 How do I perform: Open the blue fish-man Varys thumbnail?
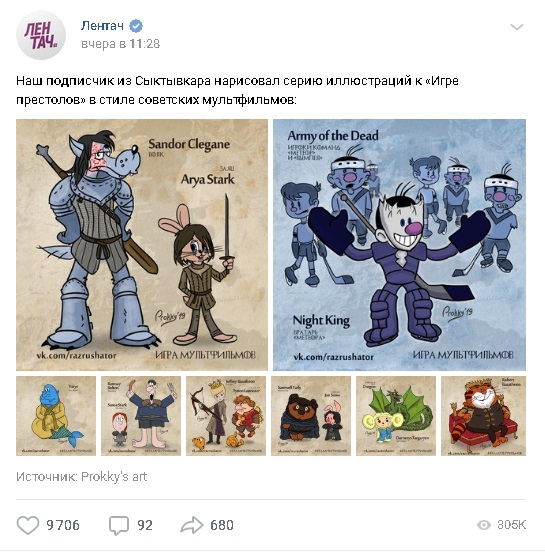[x=56, y=416]
